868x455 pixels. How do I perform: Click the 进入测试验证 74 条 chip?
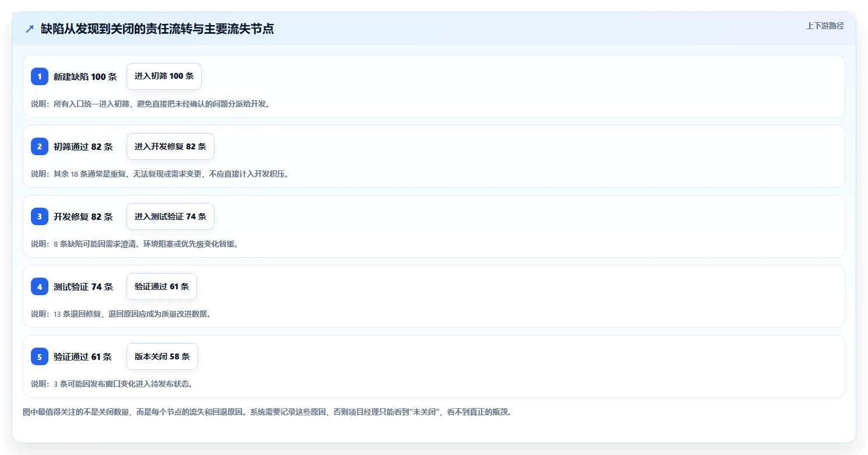[x=170, y=216]
